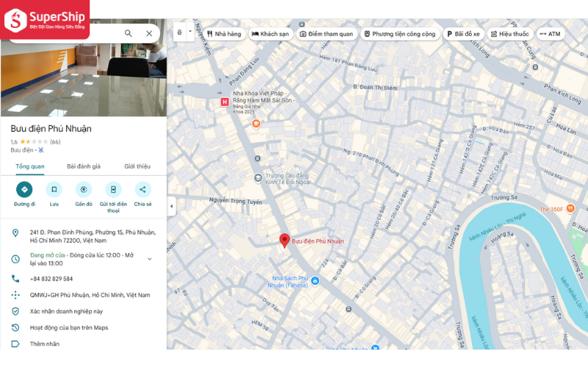Click the phone number +84 832 829 584

(x=51, y=279)
